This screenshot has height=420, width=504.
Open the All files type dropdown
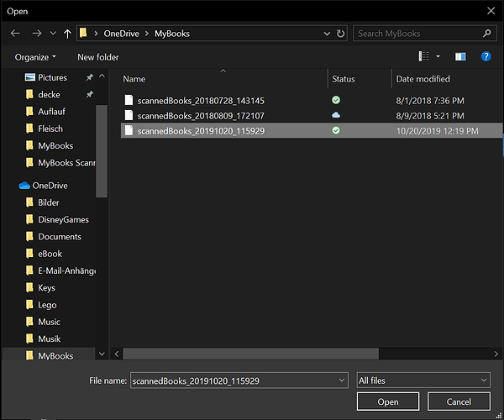click(x=423, y=381)
